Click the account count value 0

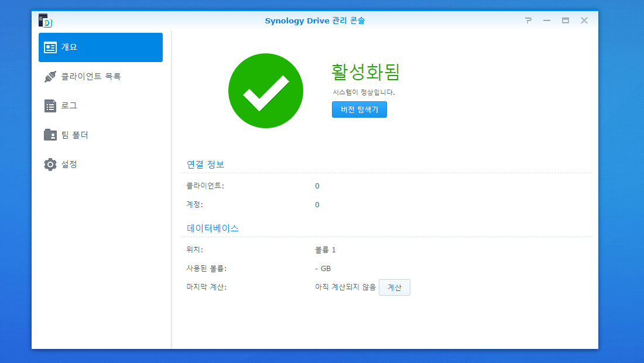tap(317, 205)
